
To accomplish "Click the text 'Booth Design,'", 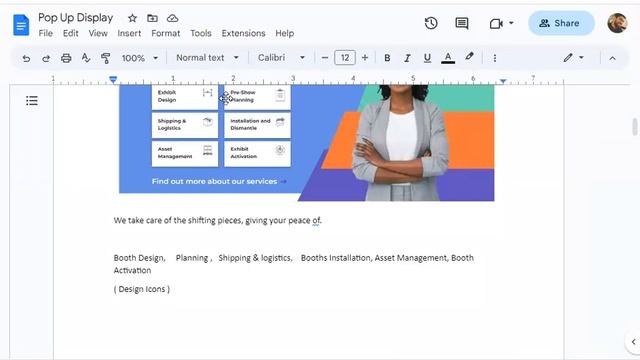I will pyautogui.click(x=139, y=258).
